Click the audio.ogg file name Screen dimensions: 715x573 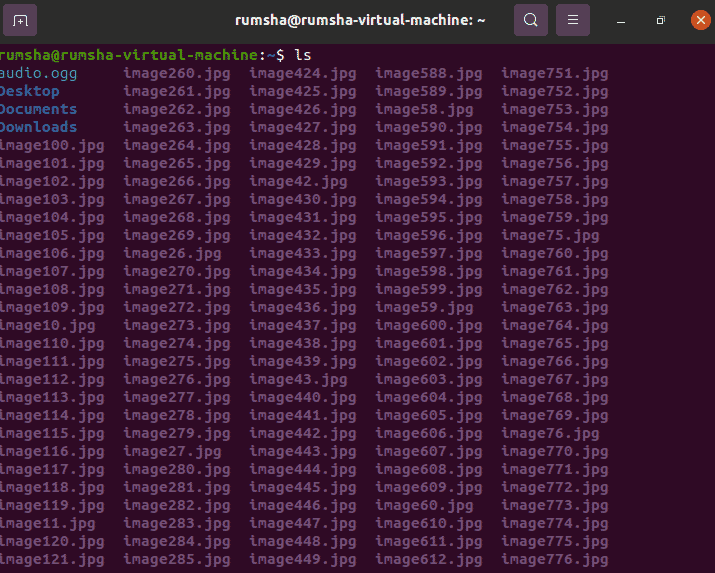pyautogui.click(x=38, y=73)
